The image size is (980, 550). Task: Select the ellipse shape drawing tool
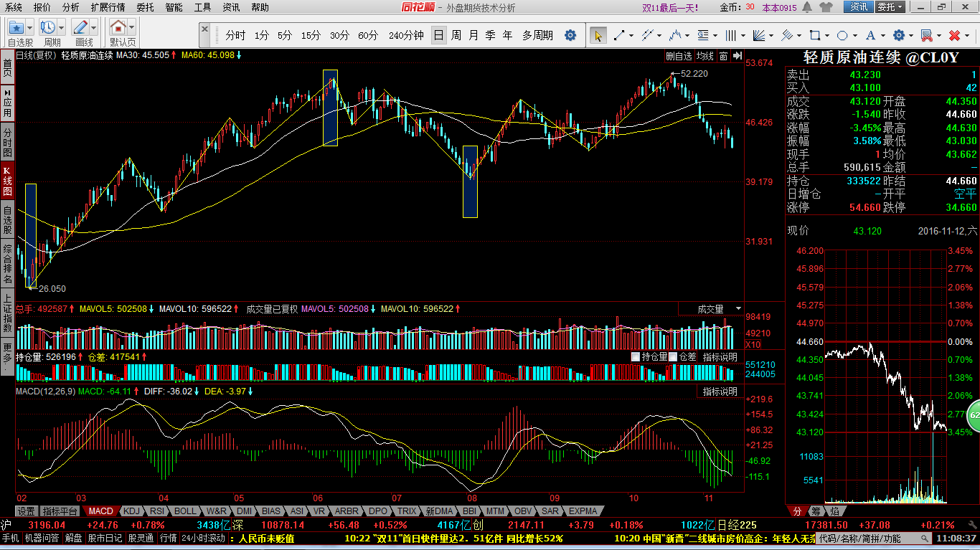click(x=842, y=35)
